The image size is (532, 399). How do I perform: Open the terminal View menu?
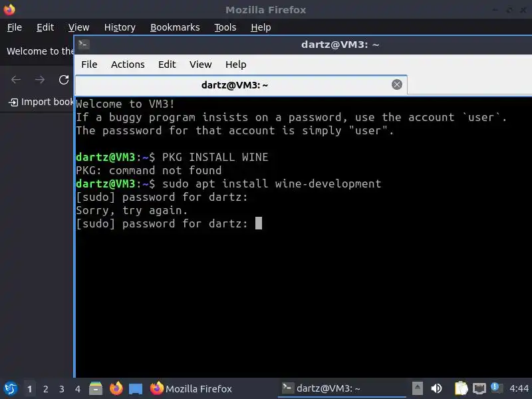pos(201,65)
